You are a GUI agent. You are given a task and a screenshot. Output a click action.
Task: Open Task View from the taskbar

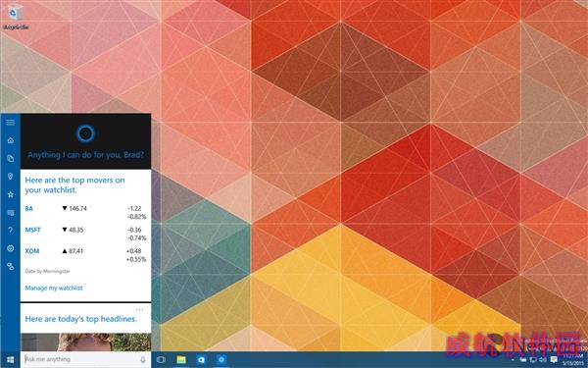coord(162,360)
